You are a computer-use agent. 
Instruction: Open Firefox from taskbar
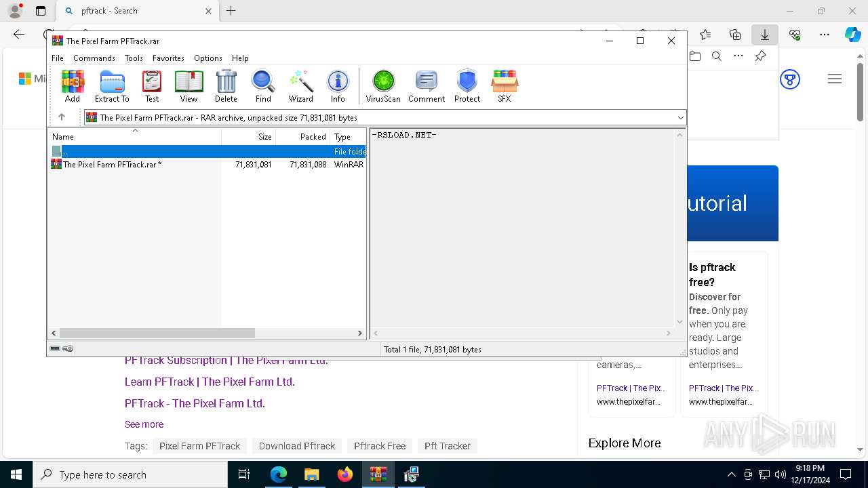344,474
